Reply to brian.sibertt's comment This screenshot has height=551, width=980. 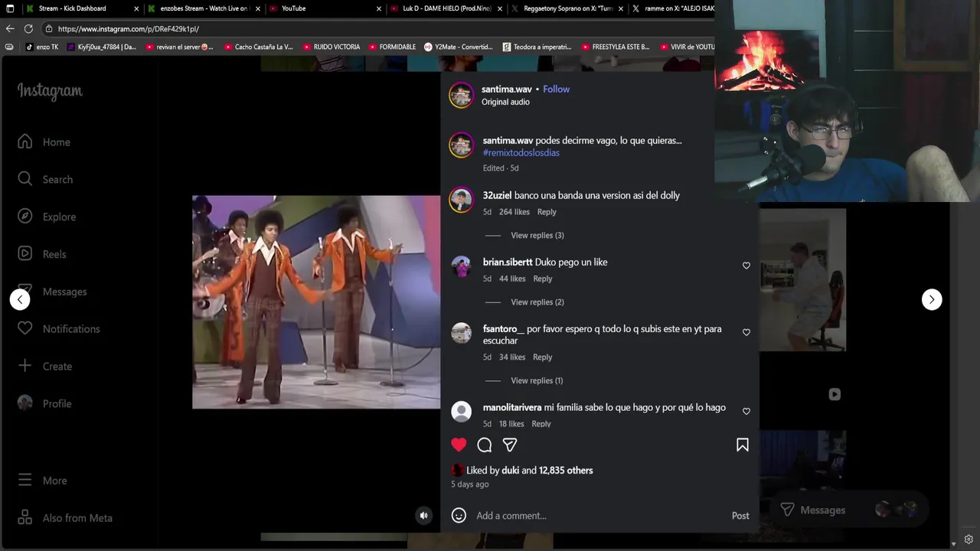[543, 279]
